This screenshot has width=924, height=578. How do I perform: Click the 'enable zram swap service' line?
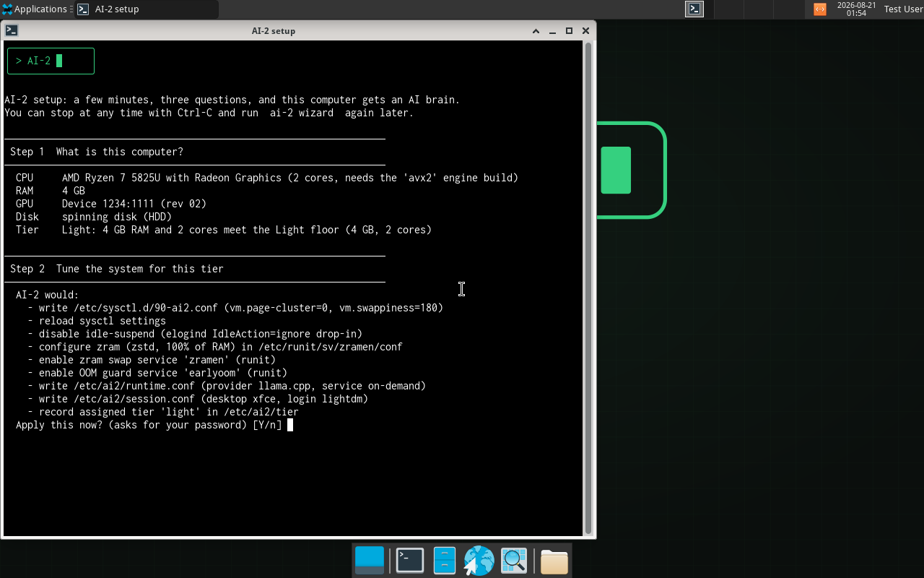152,360
